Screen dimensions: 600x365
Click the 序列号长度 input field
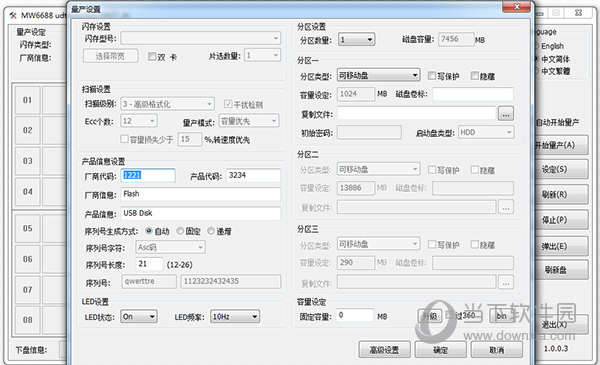[149, 264]
